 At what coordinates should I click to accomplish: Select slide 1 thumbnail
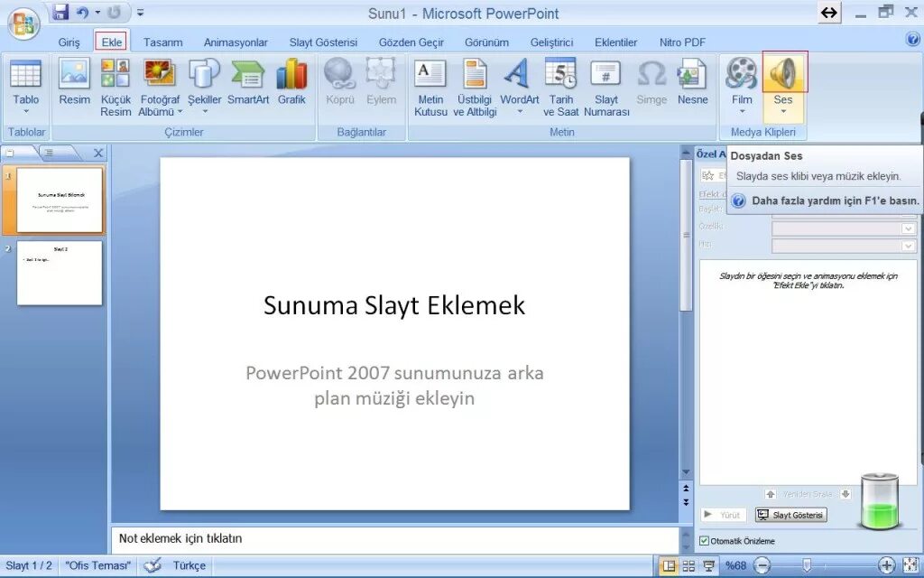click(60, 200)
